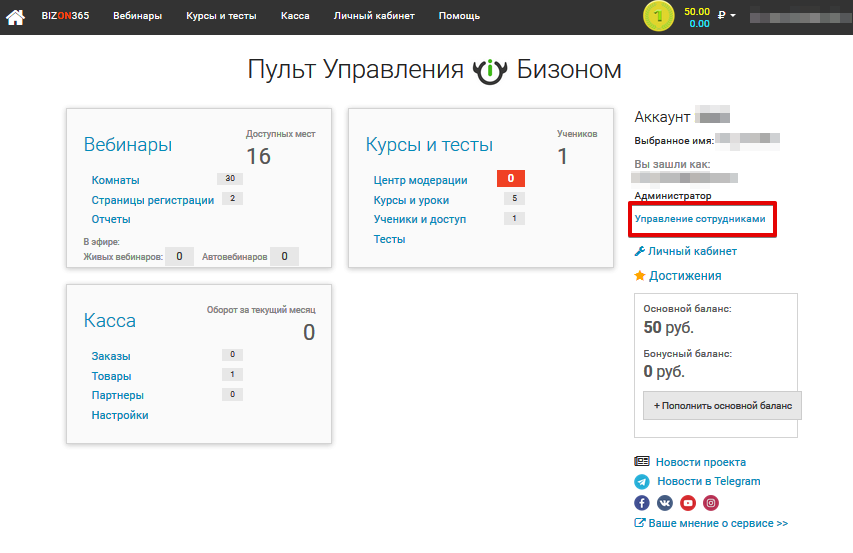Open the Facebook social icon
The width and height of the screenshot is (853, 553).
[642, 503]
